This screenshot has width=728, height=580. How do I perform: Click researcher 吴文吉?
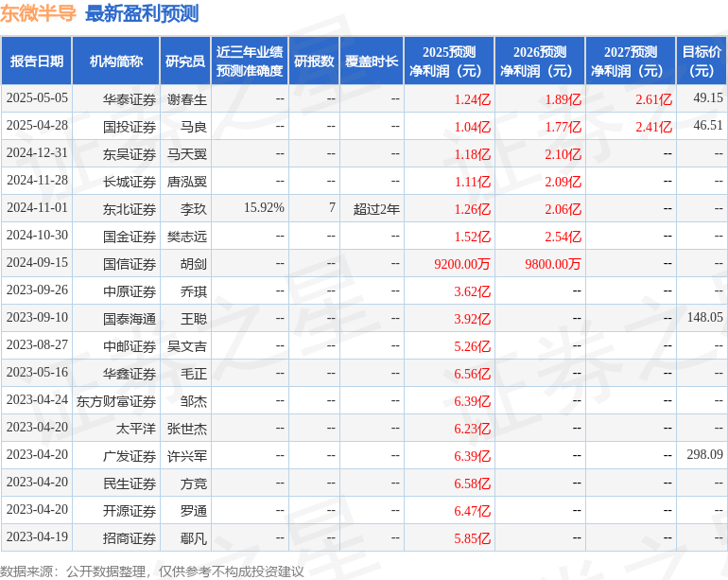[186, 346]
